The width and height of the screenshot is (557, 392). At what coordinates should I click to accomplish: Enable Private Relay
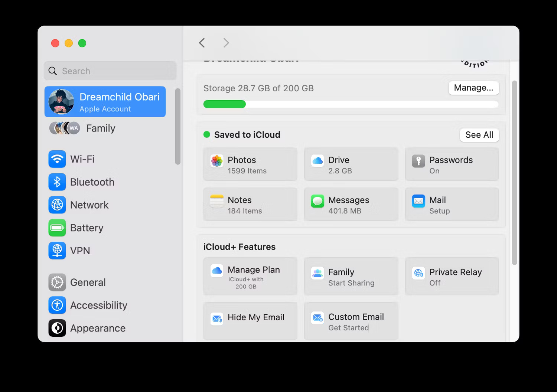[452, 276]
